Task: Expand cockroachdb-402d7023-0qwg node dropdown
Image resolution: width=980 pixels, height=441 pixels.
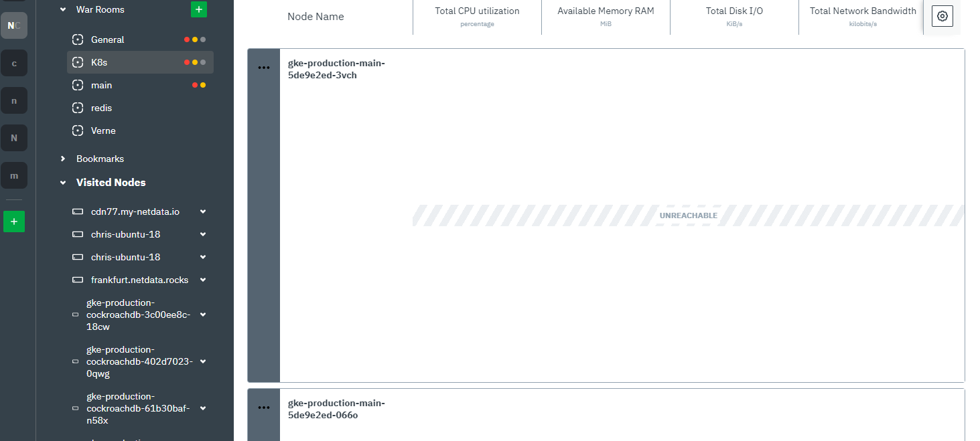Action: (x=203, y=361)
